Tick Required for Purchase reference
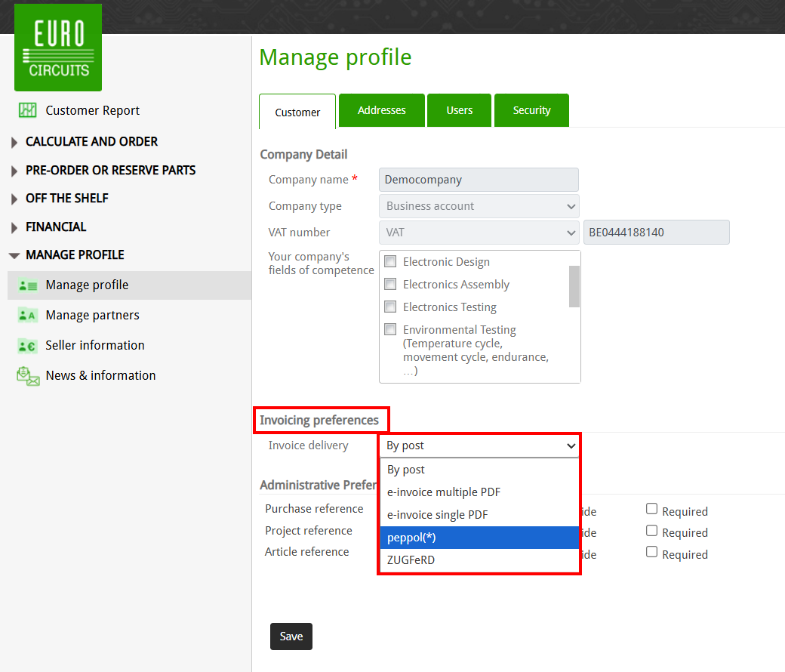The height and width of the screenshot is (672, 785). pos(652,510)
